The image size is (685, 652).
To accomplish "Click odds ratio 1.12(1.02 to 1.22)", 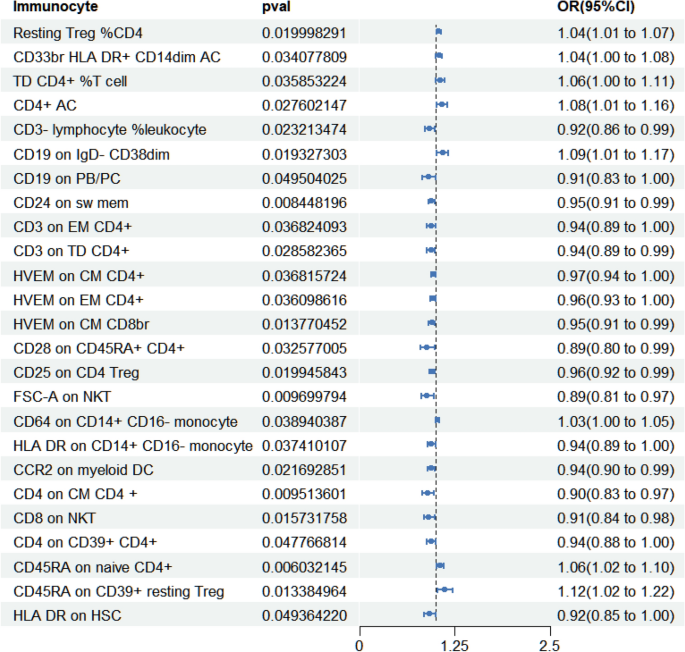I will (616, 591).
